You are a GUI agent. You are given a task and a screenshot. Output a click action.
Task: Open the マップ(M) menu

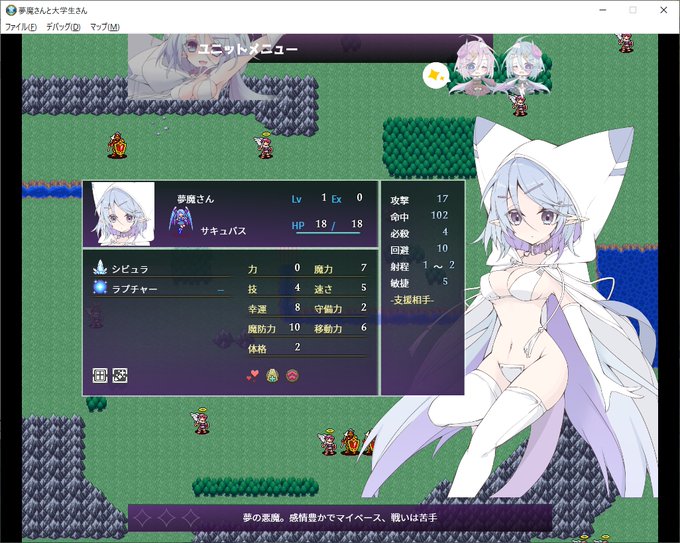coord(105,27)
